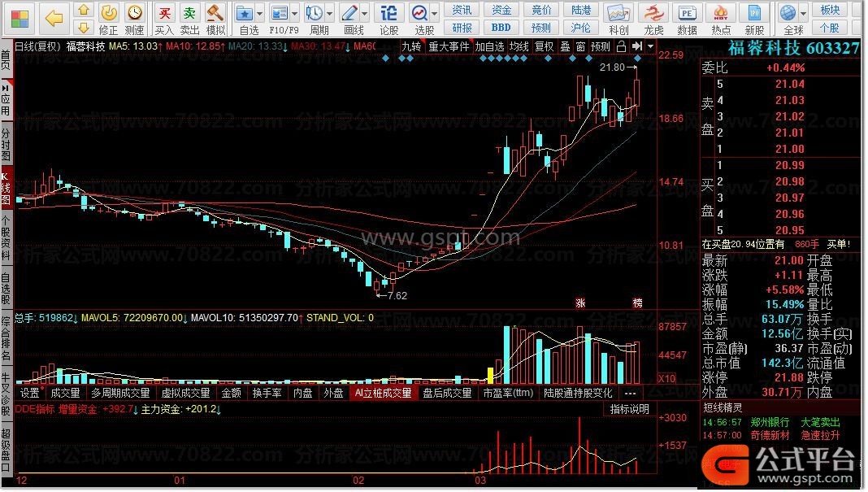Open 沪伦 Shanghai-London button
This screenshot has height=492, width=868.
click(x=580, y=28)
